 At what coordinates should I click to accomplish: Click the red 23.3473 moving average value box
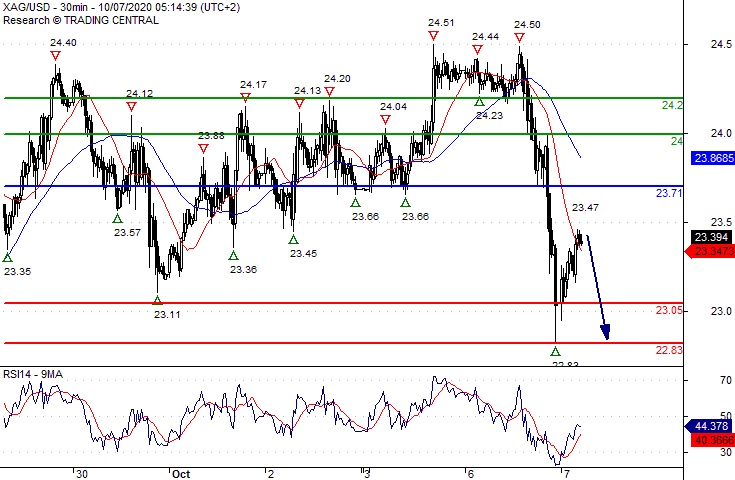click(710, 251)
